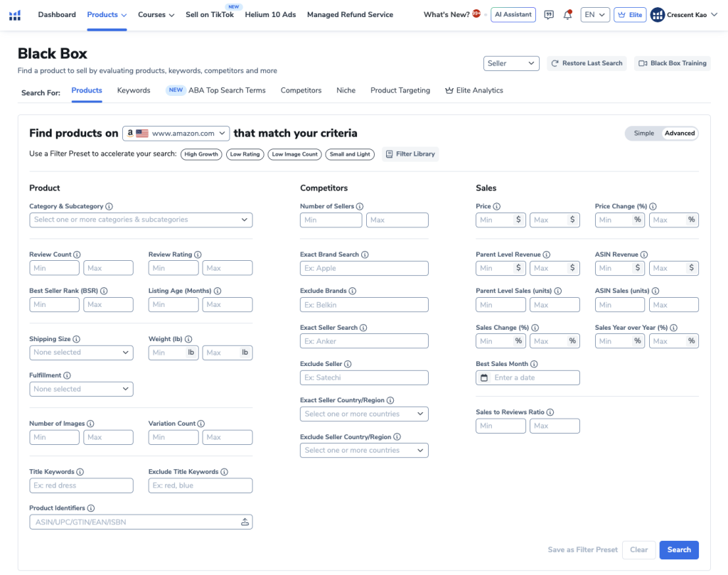728x575 pixels.
Task: Click the upload icon in Product Identifiers
Action: click(245, 522)
